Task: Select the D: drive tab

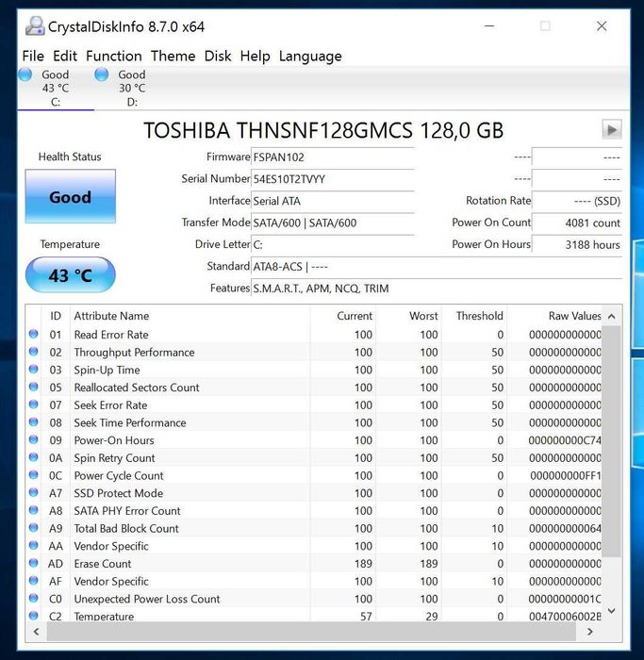Action: pos(132,88)
